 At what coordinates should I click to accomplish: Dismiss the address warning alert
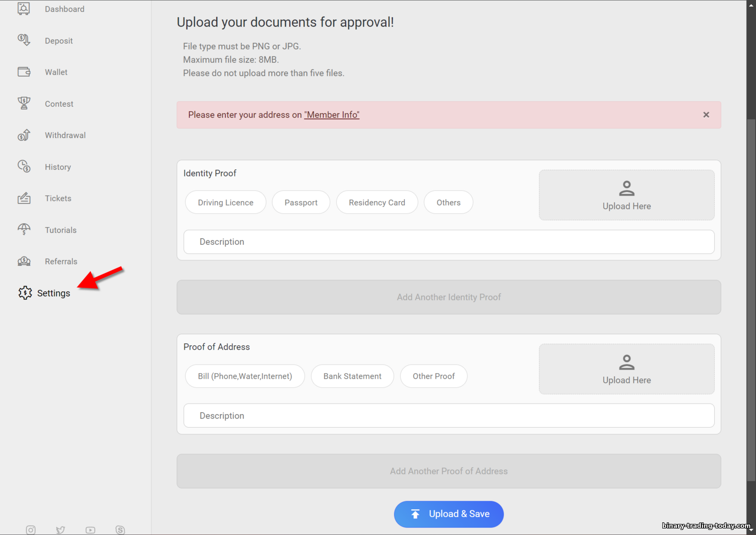tap(706, 115)
